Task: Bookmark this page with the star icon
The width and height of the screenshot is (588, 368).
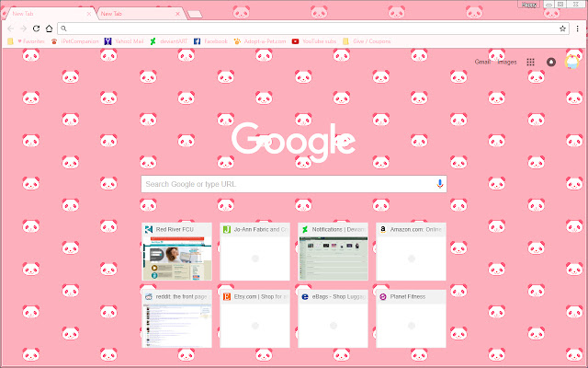Action: (x=562, y=29)
